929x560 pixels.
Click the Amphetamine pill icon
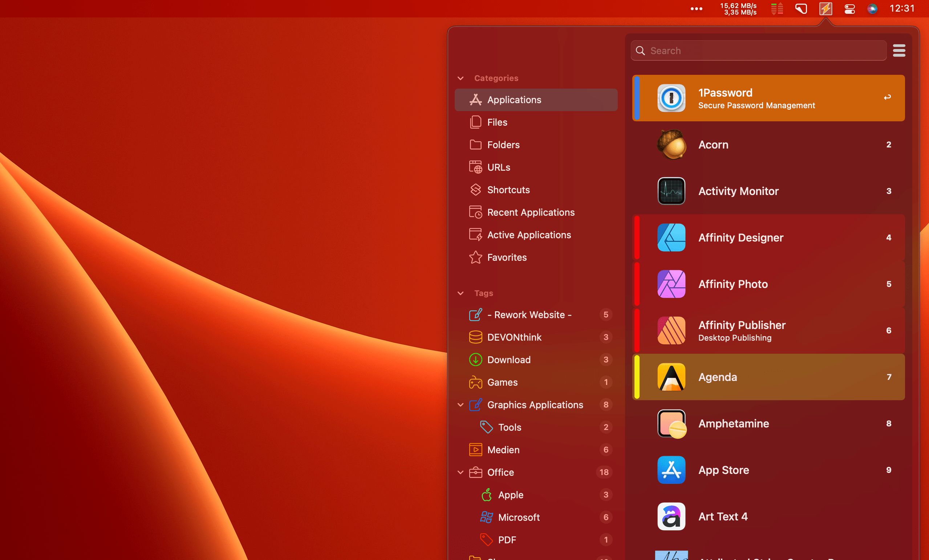671,423
